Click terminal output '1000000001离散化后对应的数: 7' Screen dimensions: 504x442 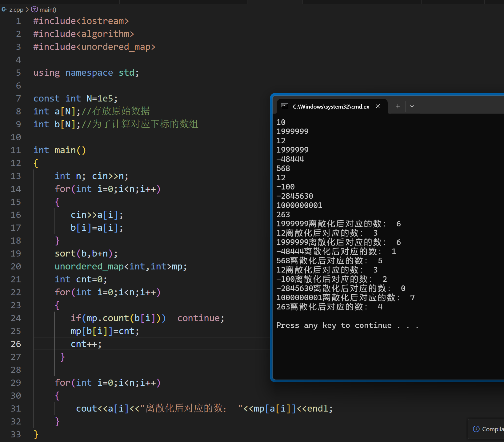tap(346, 297)
